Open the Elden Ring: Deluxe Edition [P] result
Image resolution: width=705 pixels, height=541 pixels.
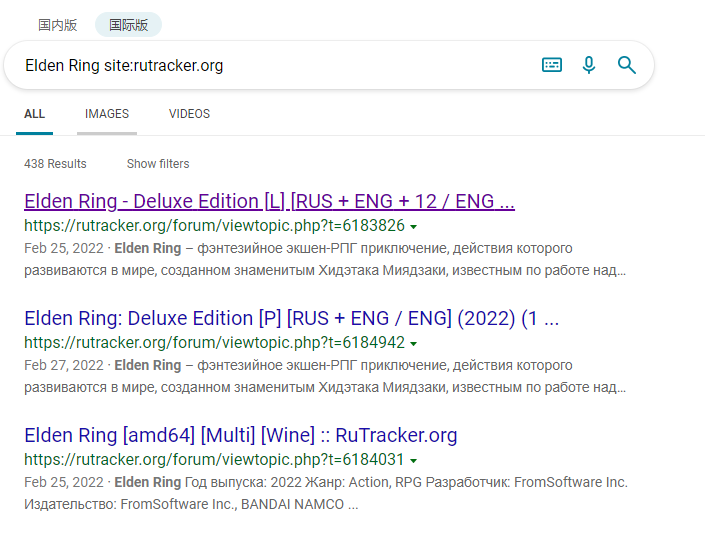click(x=291, y=318)
